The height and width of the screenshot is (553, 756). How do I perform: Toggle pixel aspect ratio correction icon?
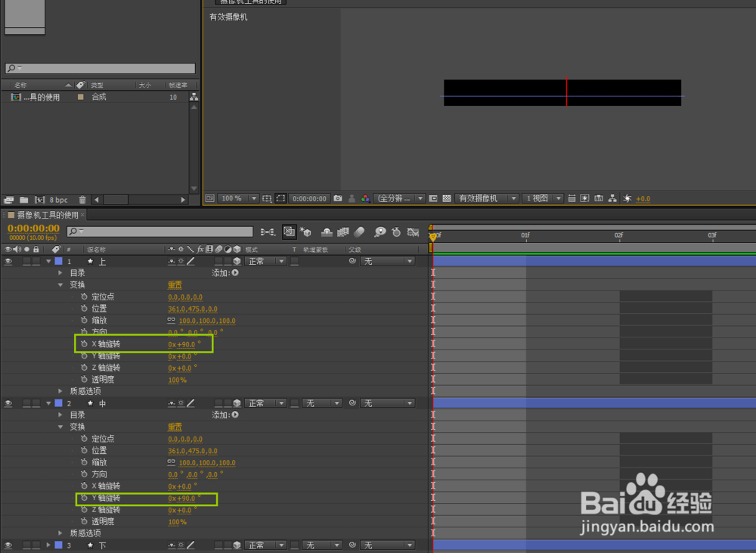click(x=572, y=198)
